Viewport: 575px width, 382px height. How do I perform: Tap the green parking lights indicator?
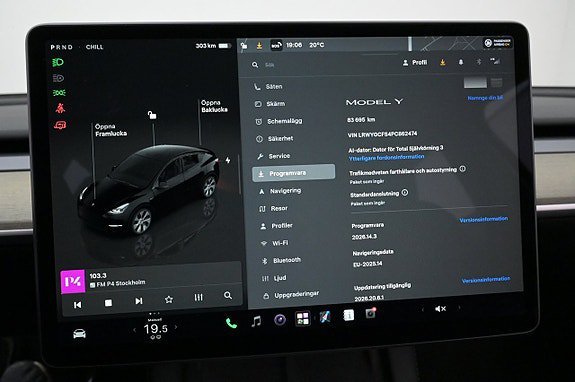[x=59, y=93]
